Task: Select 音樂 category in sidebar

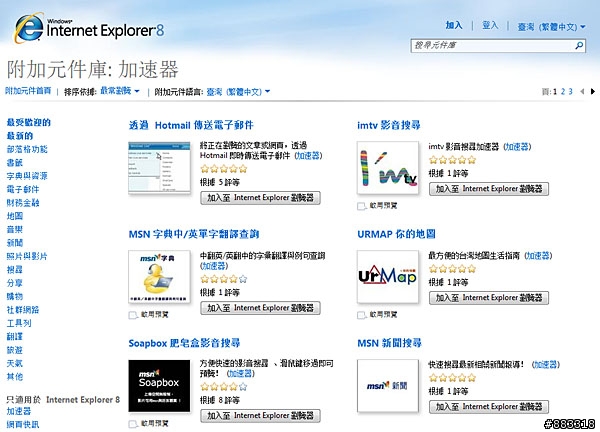Action: pyautogui.click(x=15, y=230)
